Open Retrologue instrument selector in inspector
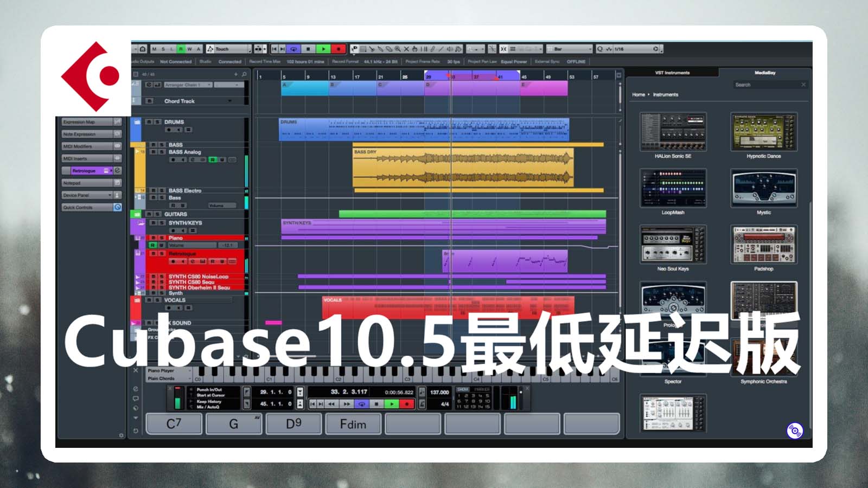The height and width of the screenshot is (488, 868). coord(92,170)
